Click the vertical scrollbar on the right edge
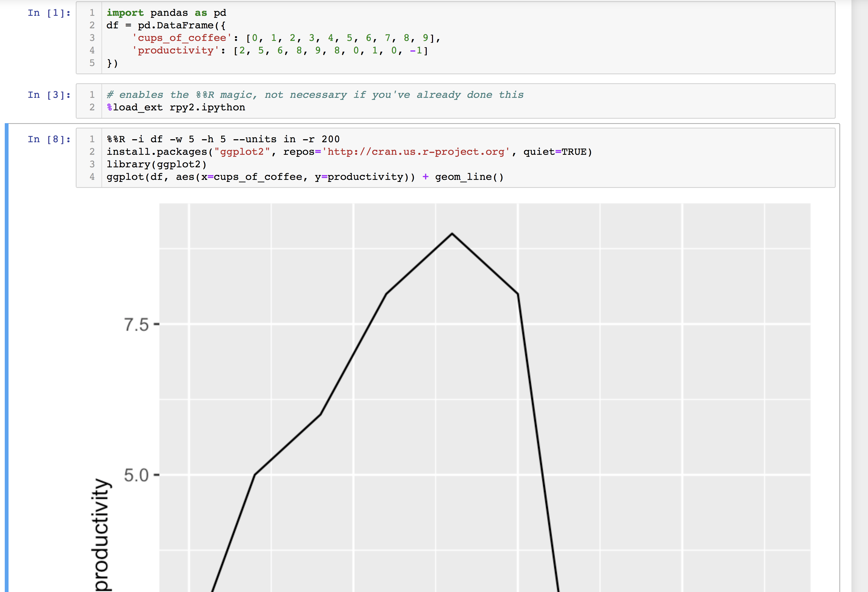The image size is (868, 592). tap(859, 299)
